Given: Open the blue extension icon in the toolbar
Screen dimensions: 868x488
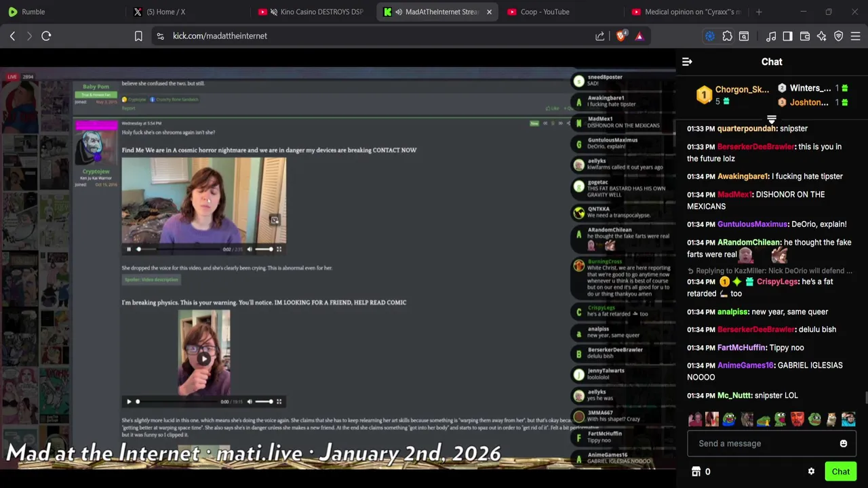Looking at the screenshot, I should pyautogui.click(x=710, y=36).
